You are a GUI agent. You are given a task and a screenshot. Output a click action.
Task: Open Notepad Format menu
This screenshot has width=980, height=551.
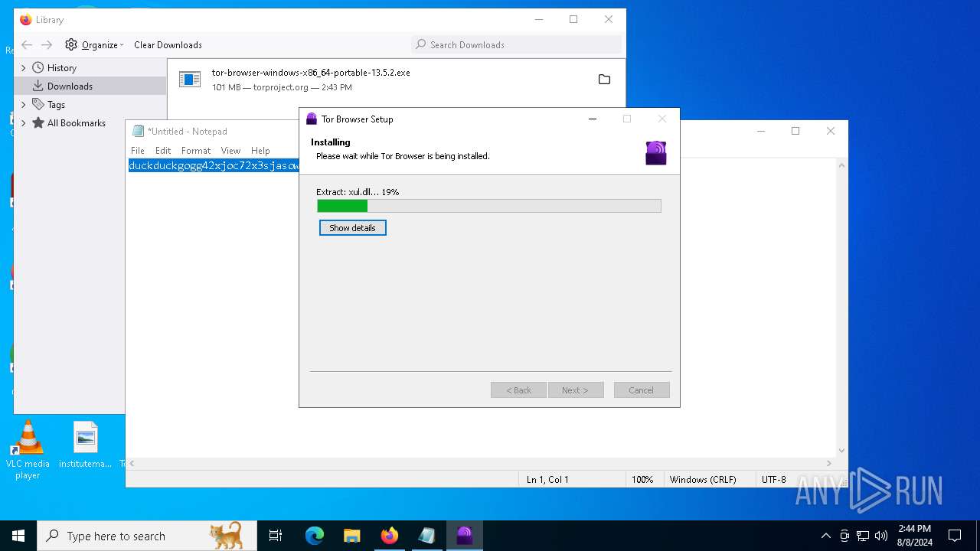coord(196,151)
